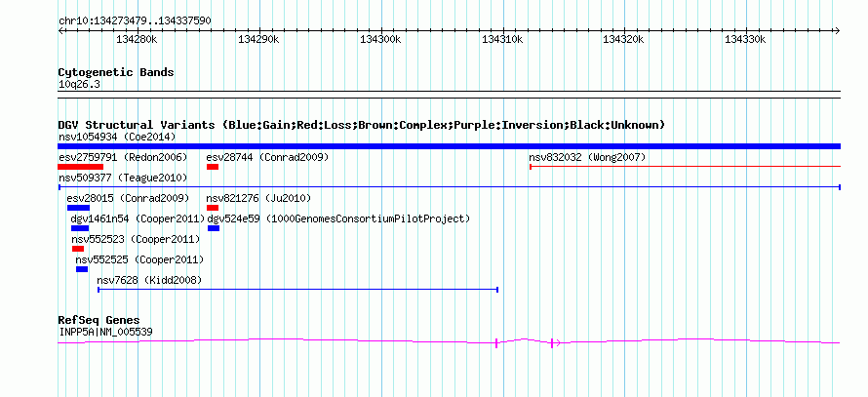Open the nsv821276 (Ju2010) label

pyautogui.click(x=258, y=198)
